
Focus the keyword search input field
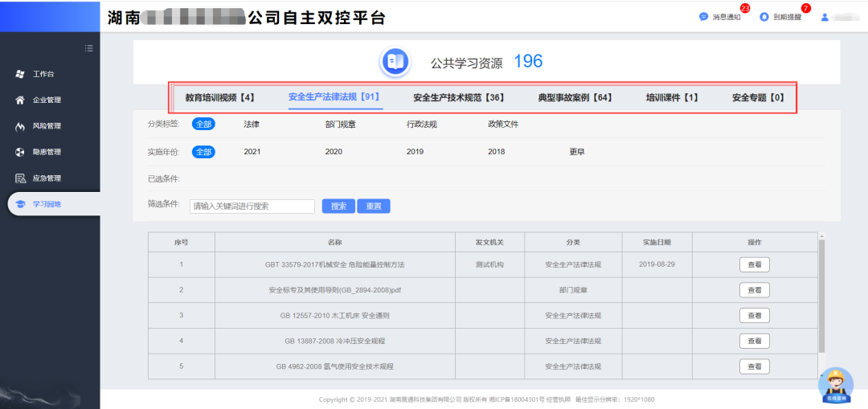pos(252,206)
